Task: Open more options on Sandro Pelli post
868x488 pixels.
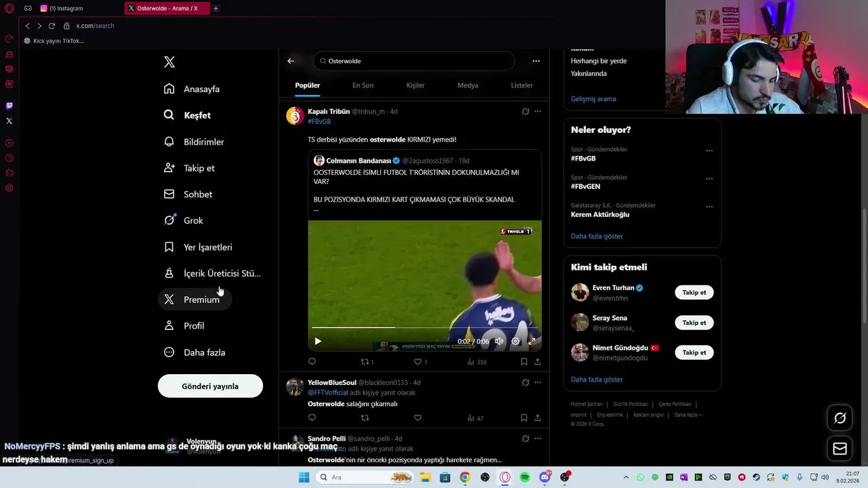Action: tap(538, 439)
